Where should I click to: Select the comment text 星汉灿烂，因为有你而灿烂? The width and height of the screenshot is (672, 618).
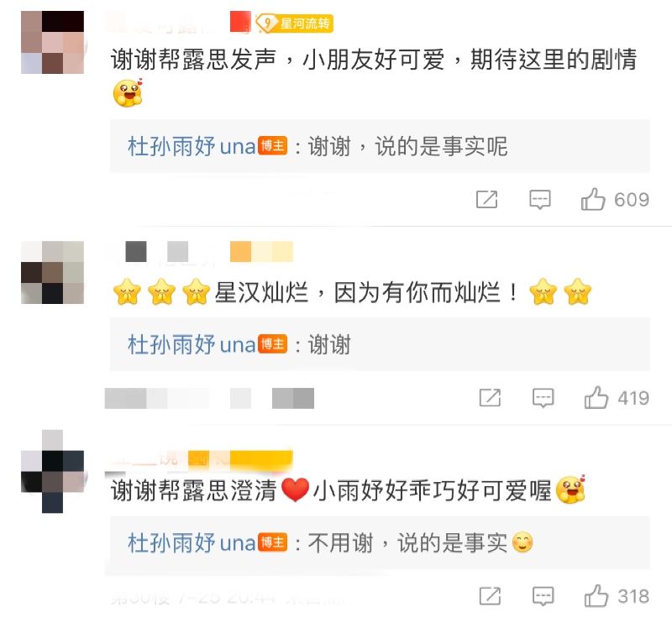pos(367,292)
